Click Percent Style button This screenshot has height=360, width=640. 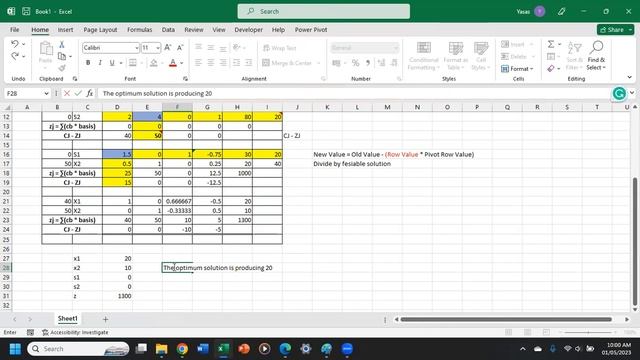356,63
